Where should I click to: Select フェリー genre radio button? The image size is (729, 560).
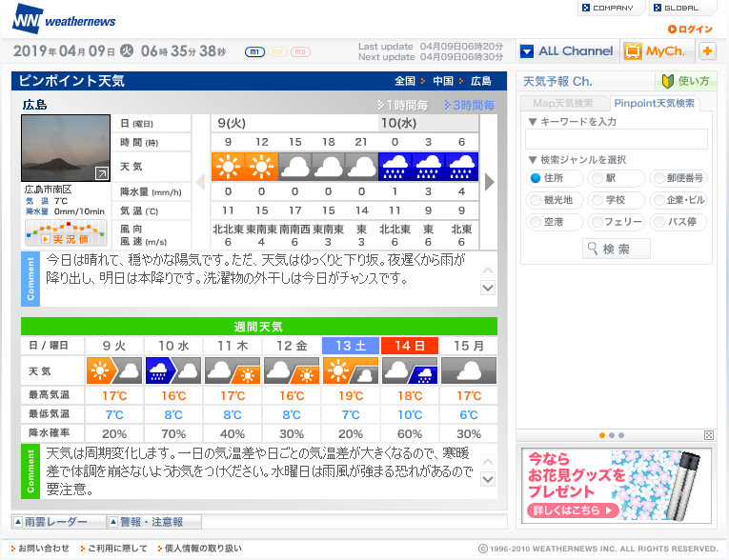(x=597, y=222)
